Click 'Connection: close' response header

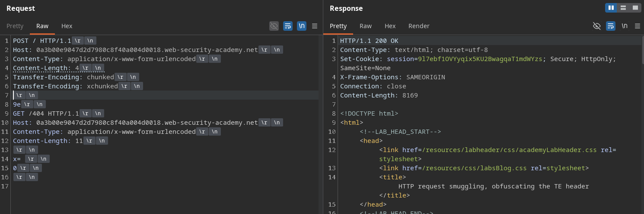(x=373, y=86)
